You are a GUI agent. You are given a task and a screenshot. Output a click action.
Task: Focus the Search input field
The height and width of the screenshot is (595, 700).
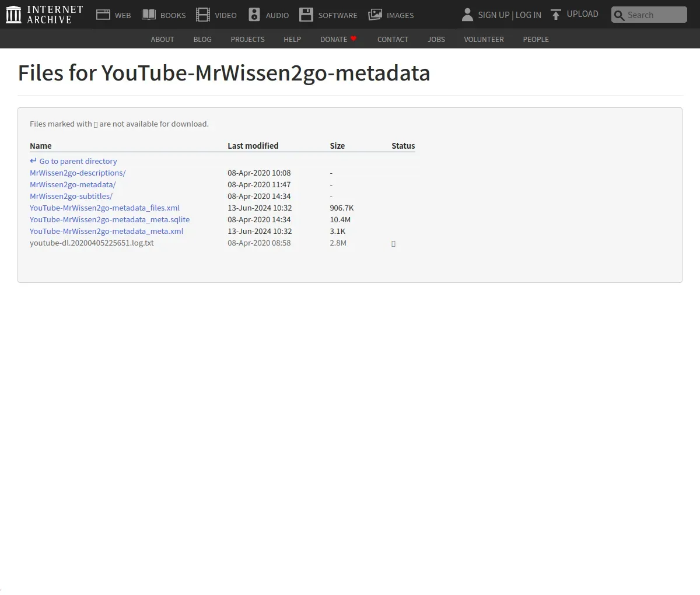click(x=649, y=15)
